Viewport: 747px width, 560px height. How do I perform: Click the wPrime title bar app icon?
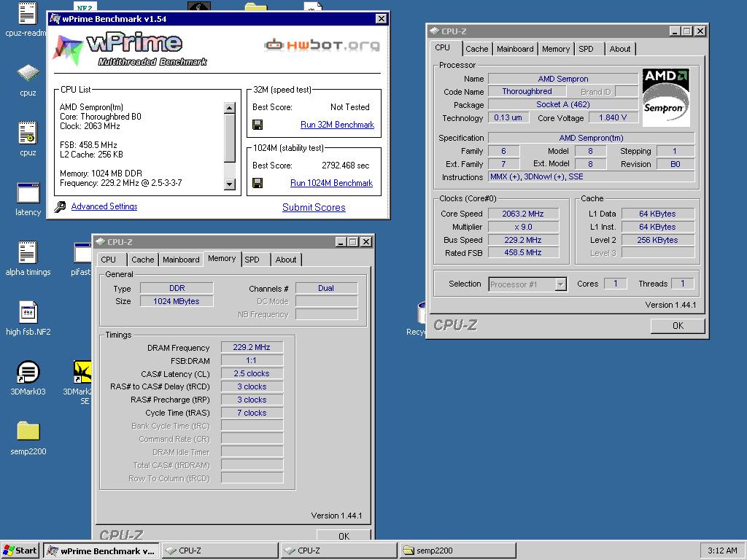point(55,19)
